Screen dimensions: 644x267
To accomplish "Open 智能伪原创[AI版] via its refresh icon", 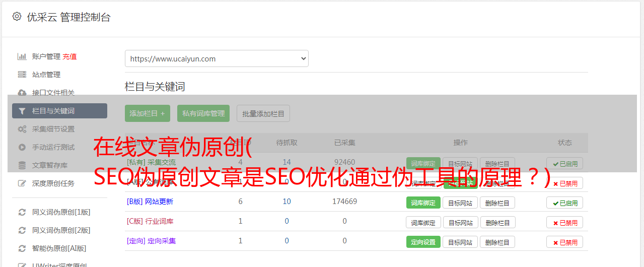I will (22, 248).
